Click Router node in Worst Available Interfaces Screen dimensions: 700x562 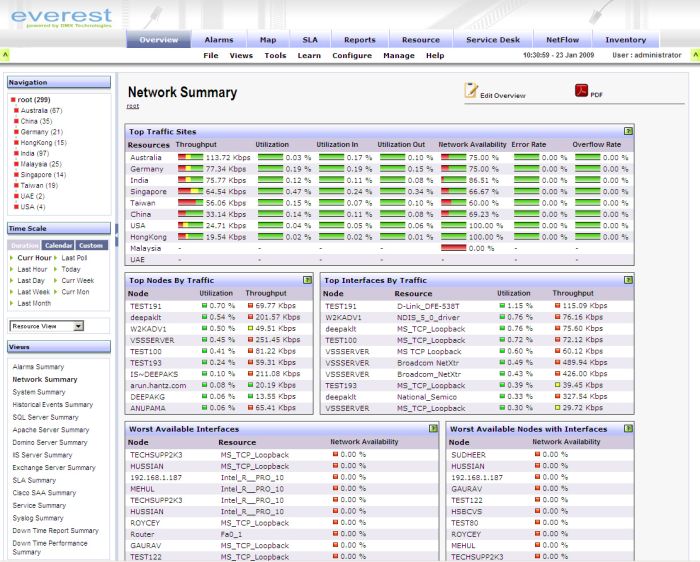point(142,534)
